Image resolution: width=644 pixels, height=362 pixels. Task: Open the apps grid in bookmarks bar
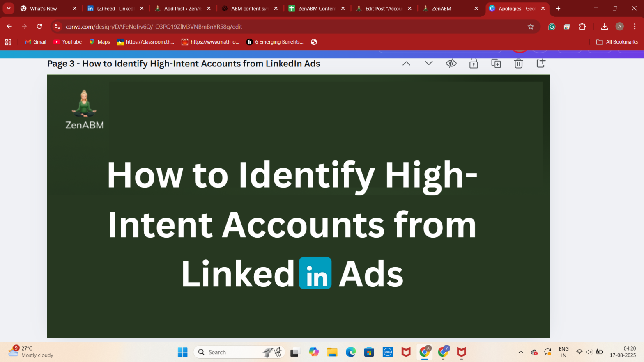8,42
